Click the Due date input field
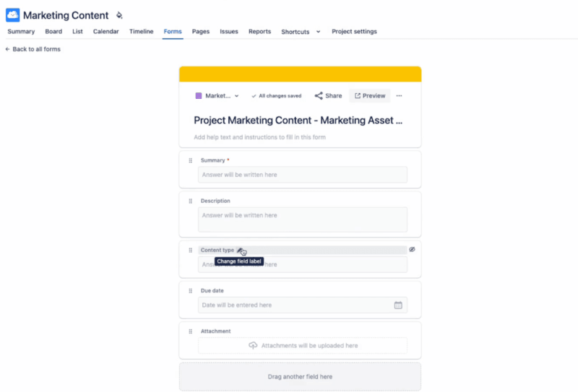Screen dimensions: 578x392 [x=303, y=305]
